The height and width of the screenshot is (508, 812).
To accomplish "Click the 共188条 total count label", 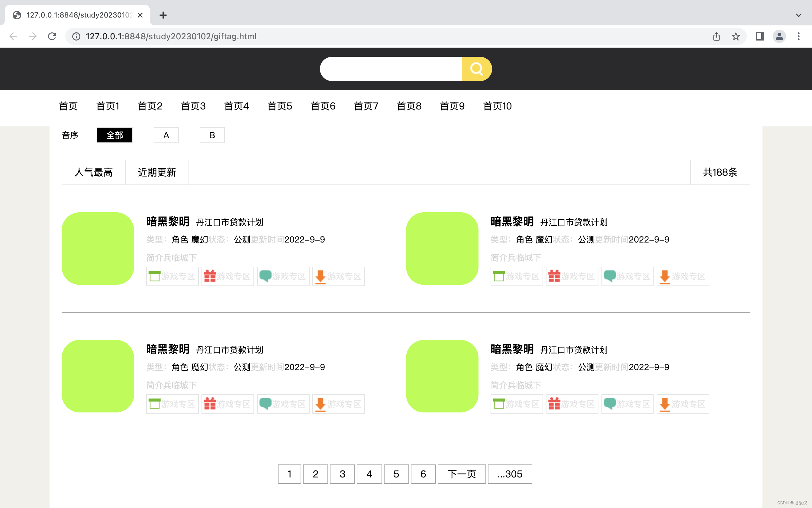I will [720, 172].
